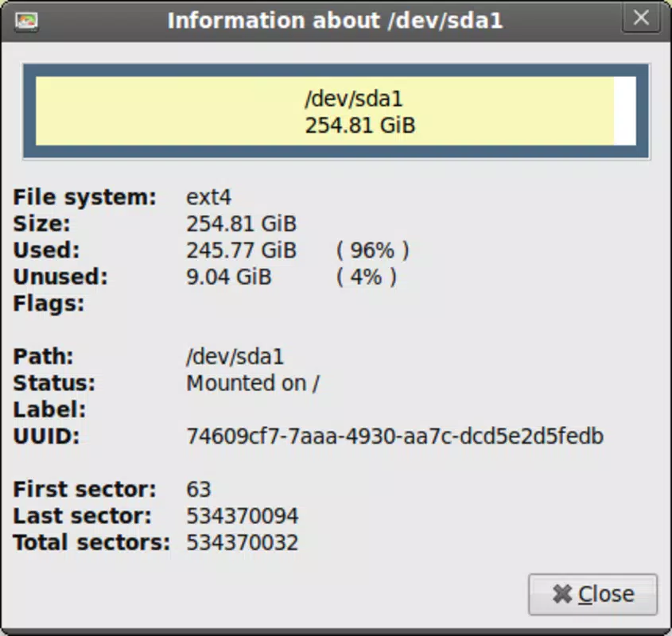Viewport: 672px width, 636px height.
Task: Click the Unused value 9.04 GiB
Action: (x=229, y=277)
